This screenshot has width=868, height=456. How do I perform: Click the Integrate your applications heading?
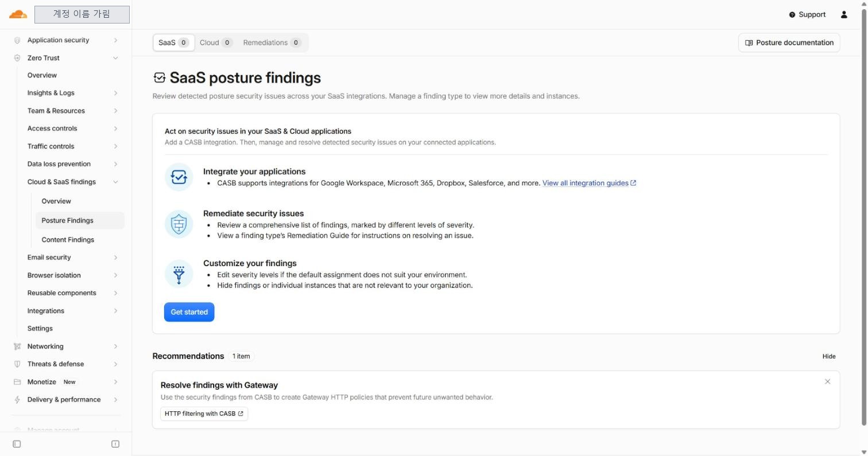point(254,172)
